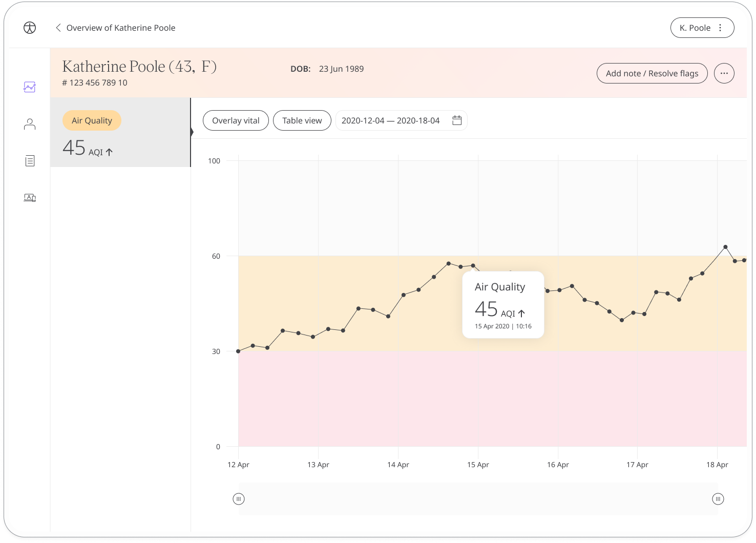756x543 pixels.
Task: Grab the right range slider handle
Action: click(x=718, y=499)
